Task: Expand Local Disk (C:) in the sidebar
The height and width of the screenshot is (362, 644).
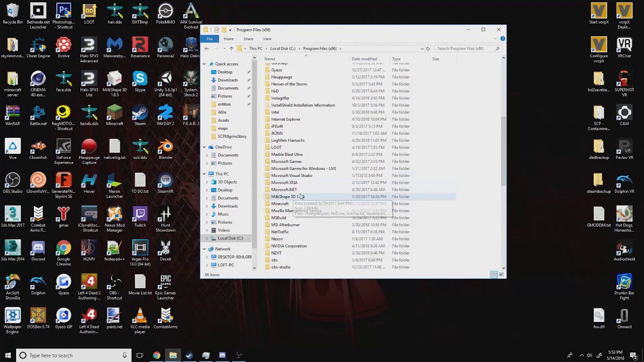Action: 206,238
